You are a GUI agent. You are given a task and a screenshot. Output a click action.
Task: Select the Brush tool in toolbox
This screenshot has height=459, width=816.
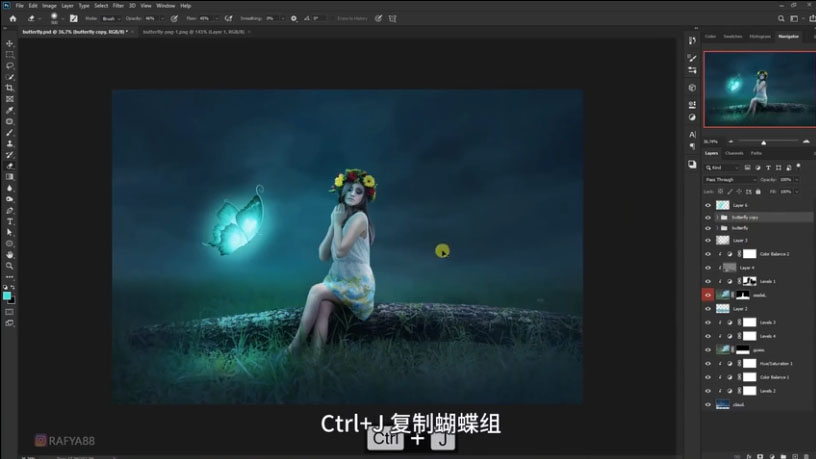pos(9,133)
